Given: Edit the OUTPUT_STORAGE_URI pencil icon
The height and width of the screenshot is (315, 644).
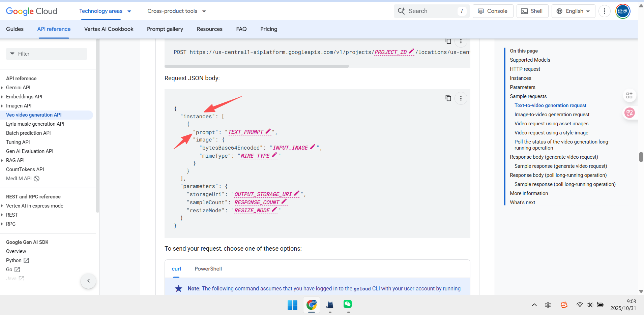Looking at the screenshot, I should [x=297, y=193].
